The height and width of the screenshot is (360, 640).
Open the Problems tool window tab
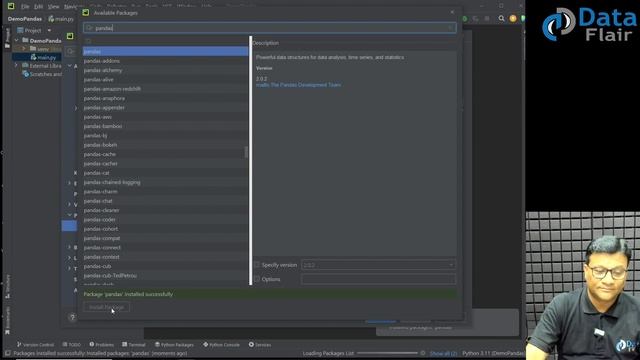(x=101, y=344)
